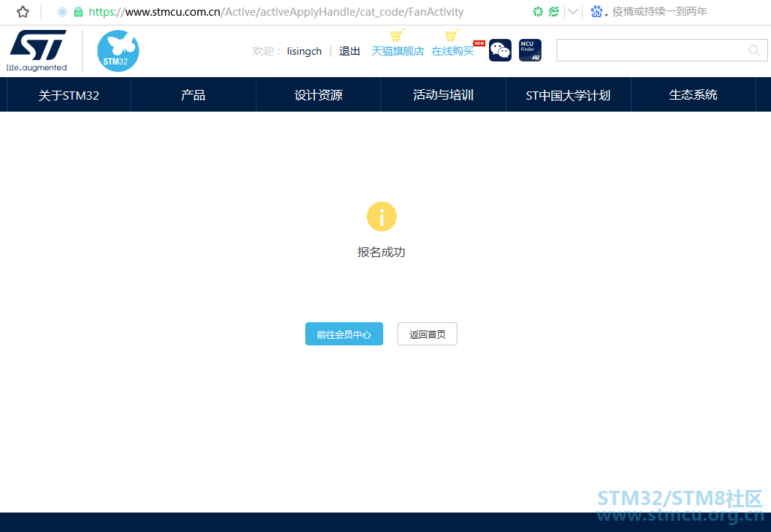Click the 报名成功 message text

pyautogui.click(x=381, y=252)
